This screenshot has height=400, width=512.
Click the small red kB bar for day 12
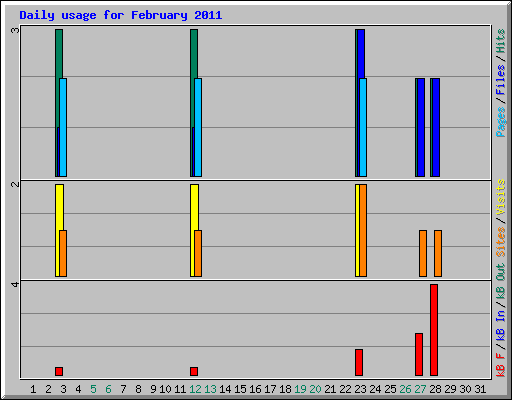194,371
